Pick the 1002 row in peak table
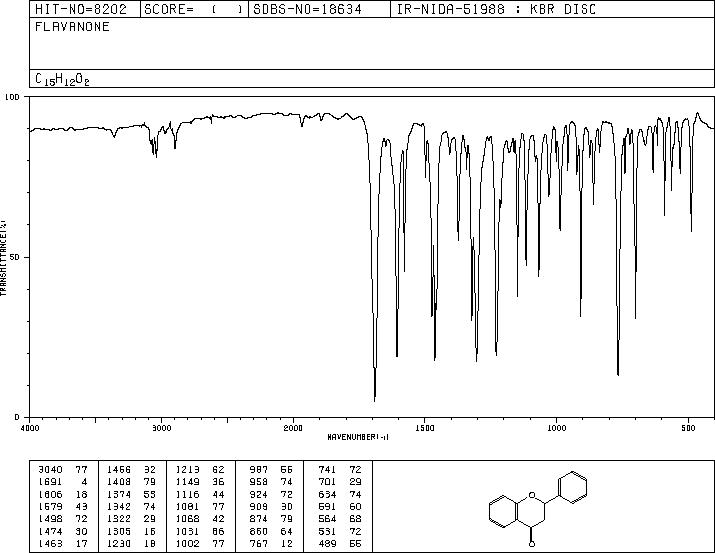The height and width of the screenshot is (553, 715). click(x=200, y=544)
